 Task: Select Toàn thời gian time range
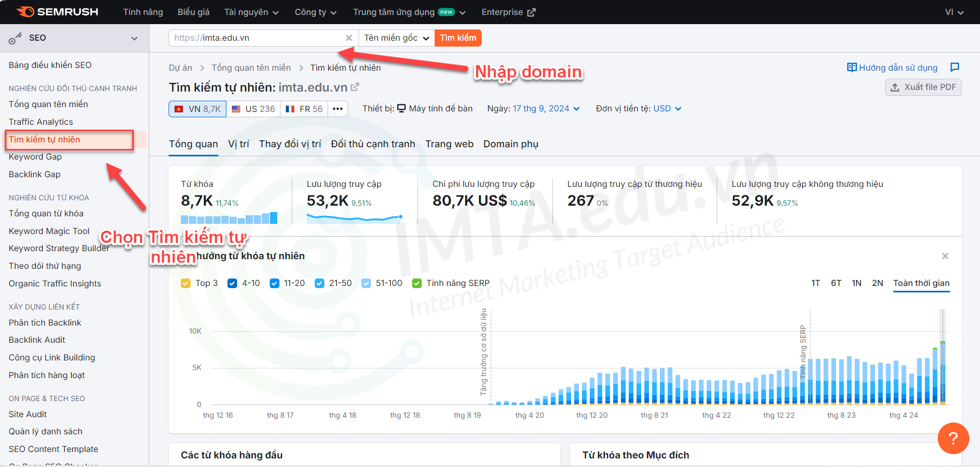(x=922, y=283)
